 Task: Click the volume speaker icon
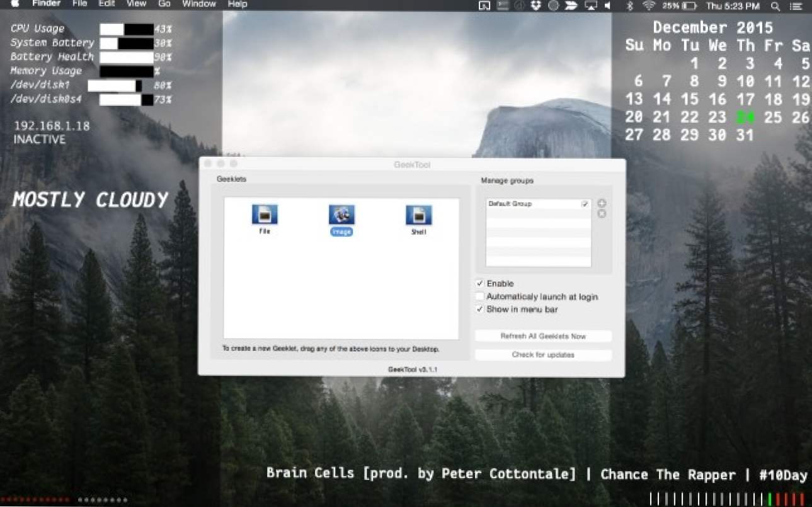(609, 6)
